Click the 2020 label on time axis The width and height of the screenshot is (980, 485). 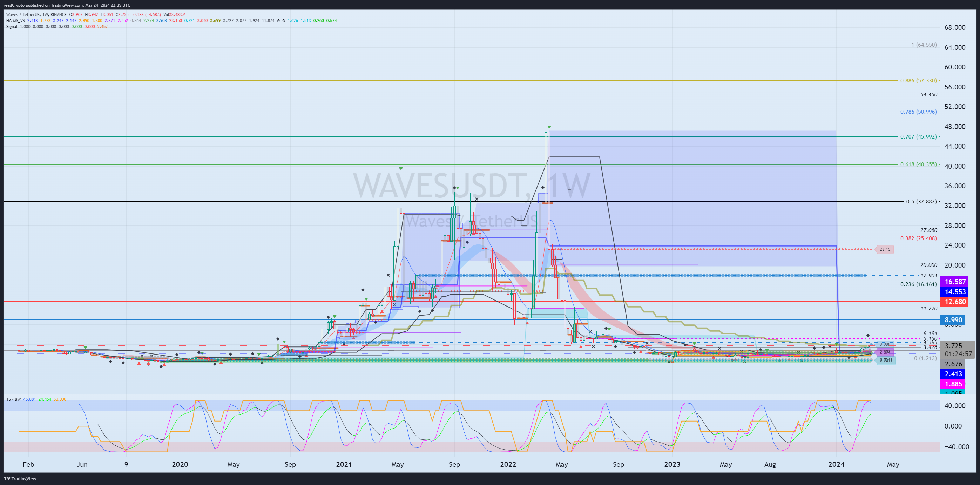pos(180,464)
